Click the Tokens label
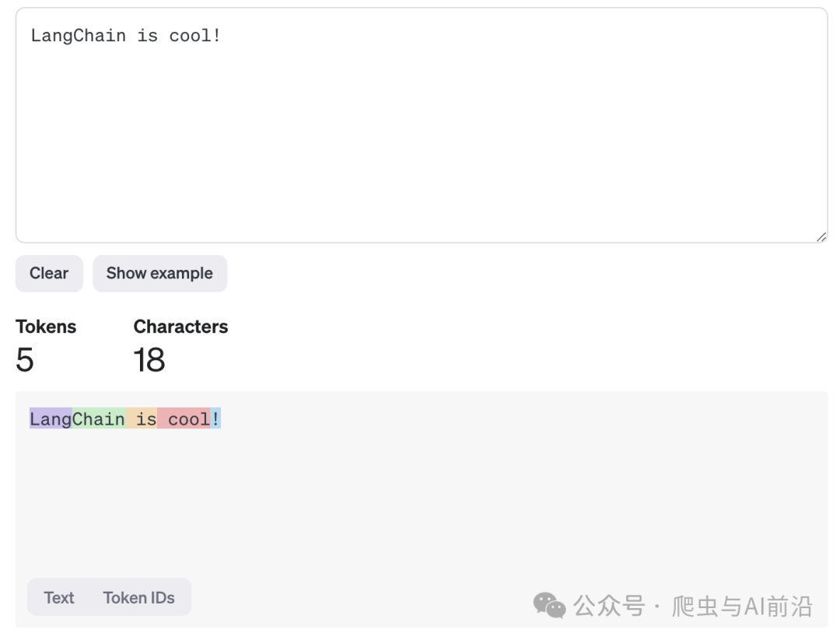 tap(46, 327)
